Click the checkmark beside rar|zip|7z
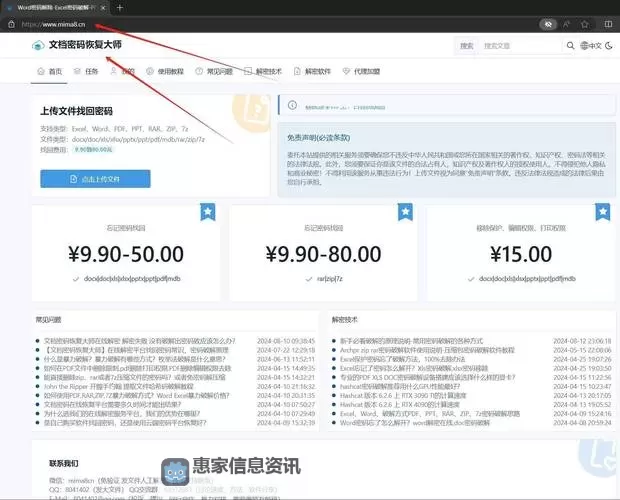The image size is (620, 500). point(309,279)
